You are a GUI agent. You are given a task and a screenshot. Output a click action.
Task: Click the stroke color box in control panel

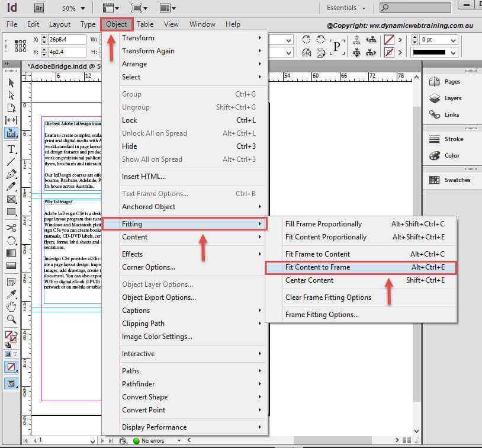click(x=389, y=52)
